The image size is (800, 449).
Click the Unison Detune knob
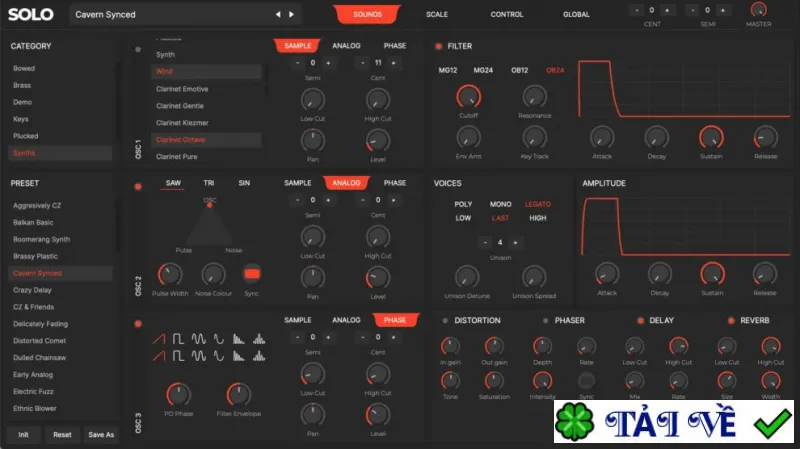tap(467, 277)
